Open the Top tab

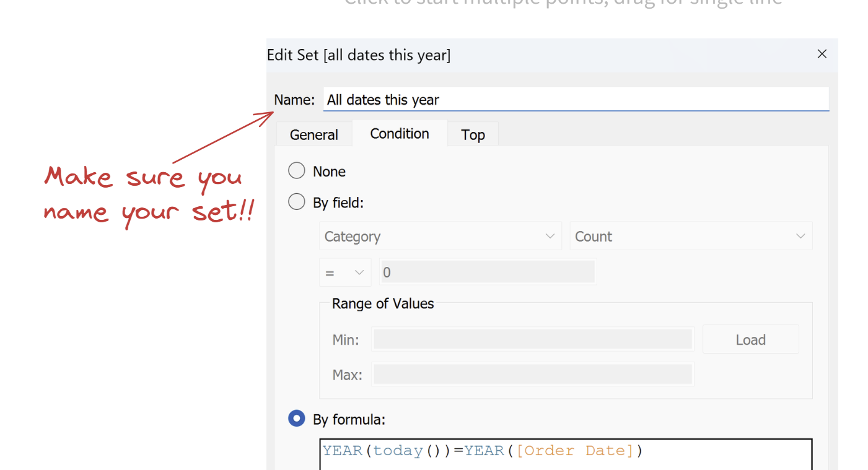pyautogui.click(x=473, y=135)
